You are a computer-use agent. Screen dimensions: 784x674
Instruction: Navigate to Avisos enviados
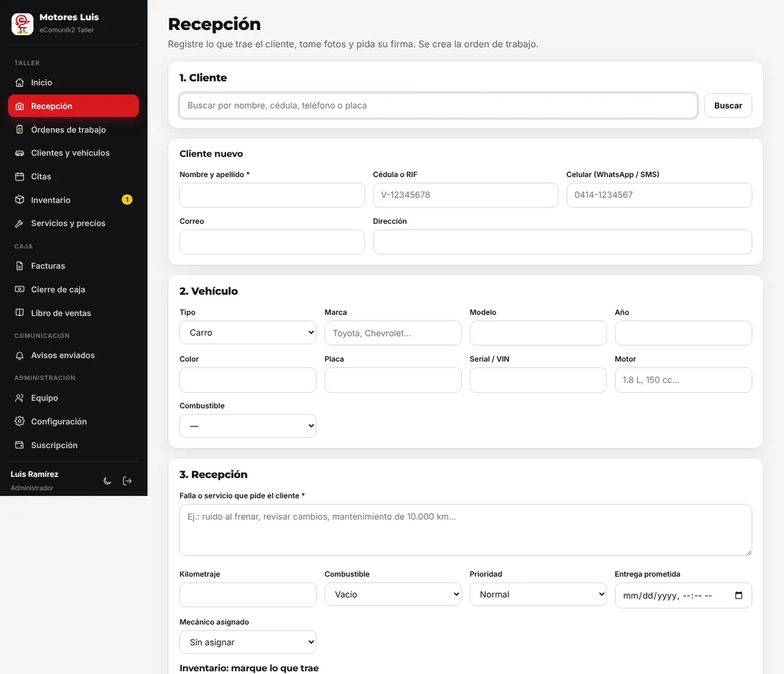tap(73, 355)
